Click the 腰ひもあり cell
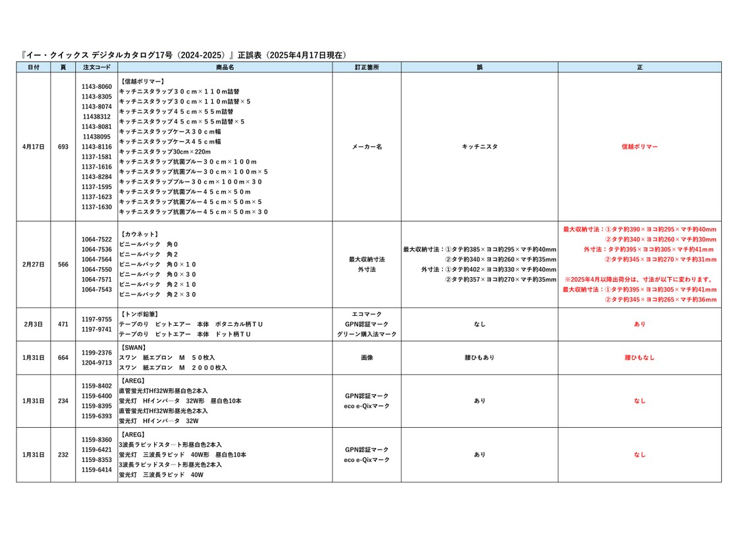This screenshot has width=756, height=535. tap(479, 357)
